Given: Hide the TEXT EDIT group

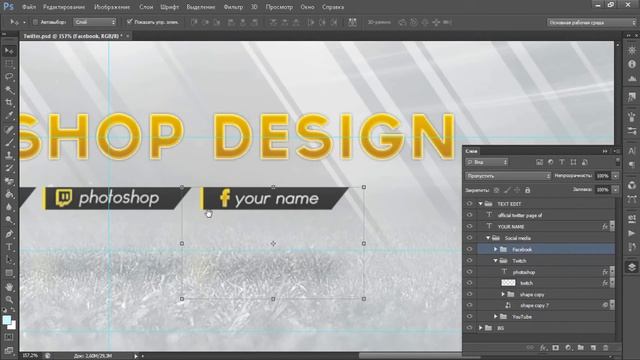Looking at the screenshot, I should pyautogui.click(x=469, y=204).
